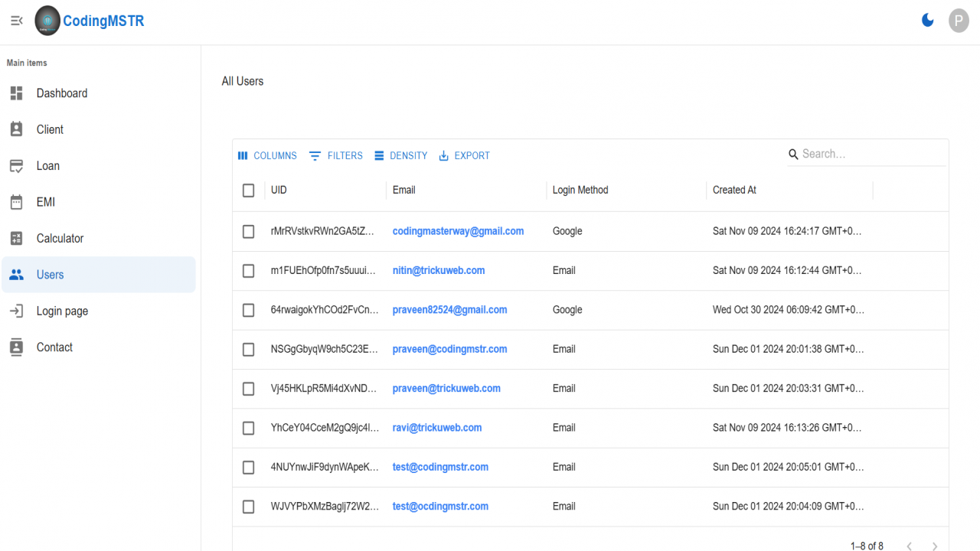Click the date cell Sat Nov 09 2024 16:24:17
The height and width of the screenshot is (551, 980).
(789, 231)
